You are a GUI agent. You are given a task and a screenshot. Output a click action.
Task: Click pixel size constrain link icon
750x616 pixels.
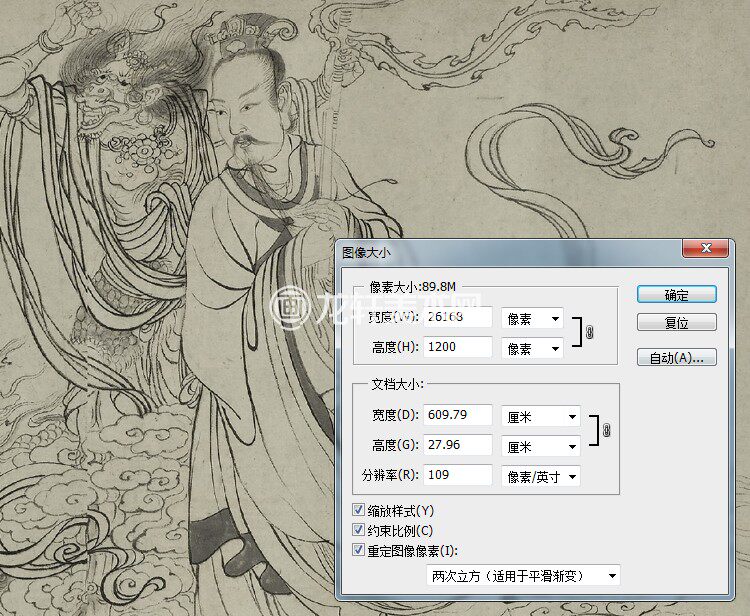coord(589,332)
